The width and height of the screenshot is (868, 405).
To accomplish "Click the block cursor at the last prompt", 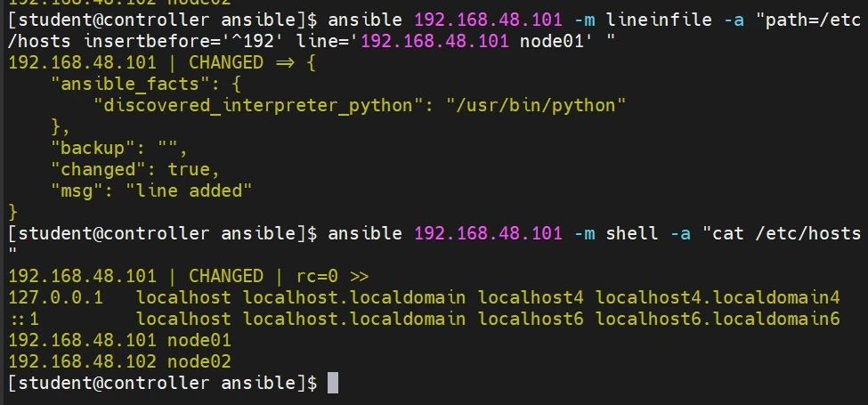I will click(x=333, y=384).
